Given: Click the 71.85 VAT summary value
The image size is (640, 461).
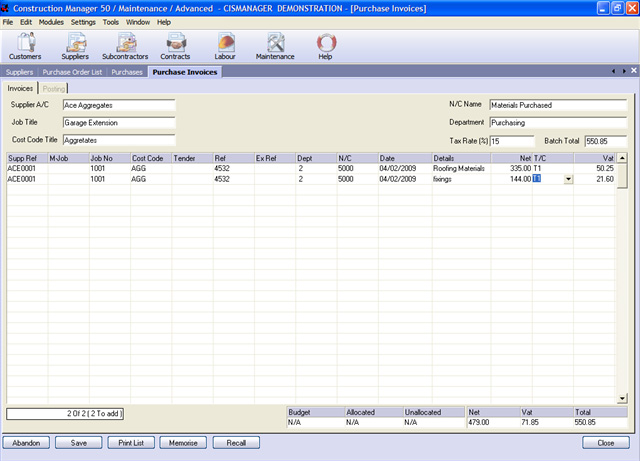Looking at the screenshot, I should (x=547, y=422).
